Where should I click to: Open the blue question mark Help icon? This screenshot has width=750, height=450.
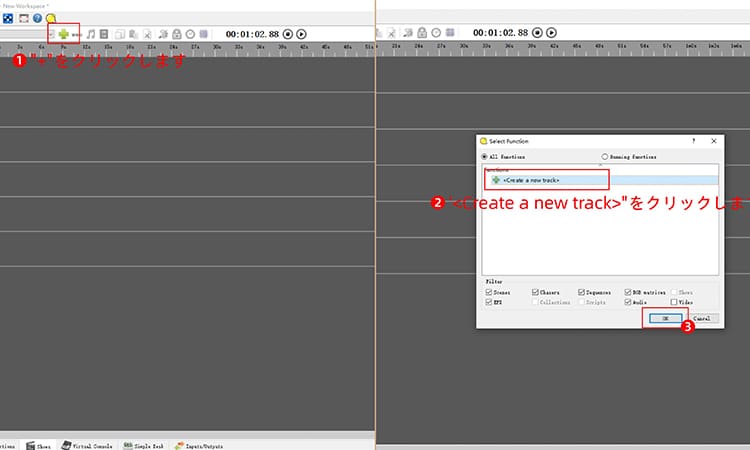point(37,18)
